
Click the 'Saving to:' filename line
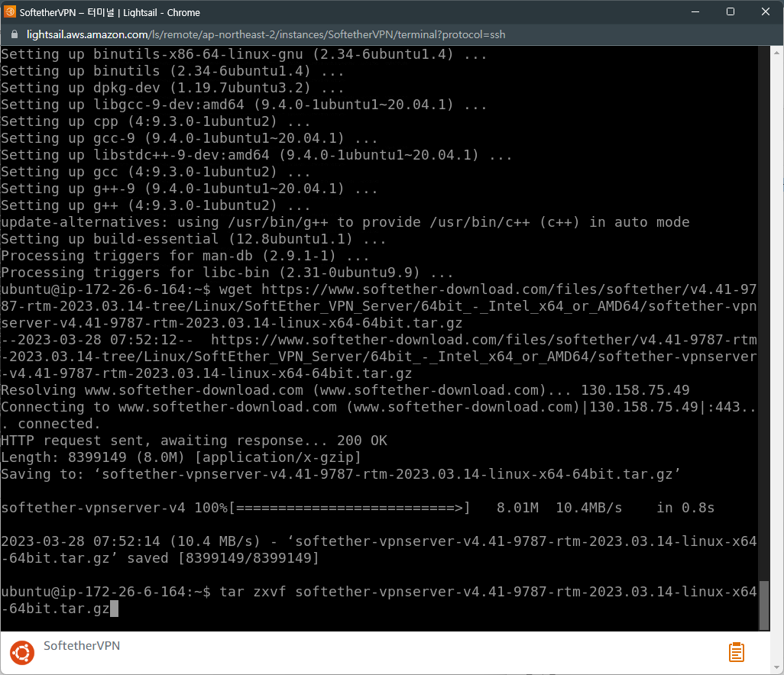pos(341,474)
